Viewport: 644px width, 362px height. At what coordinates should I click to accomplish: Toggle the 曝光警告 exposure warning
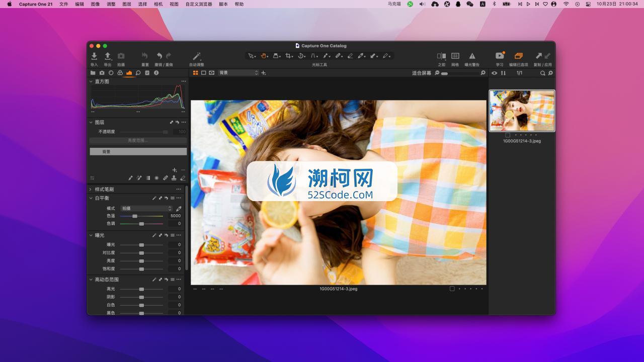(472, 56)
